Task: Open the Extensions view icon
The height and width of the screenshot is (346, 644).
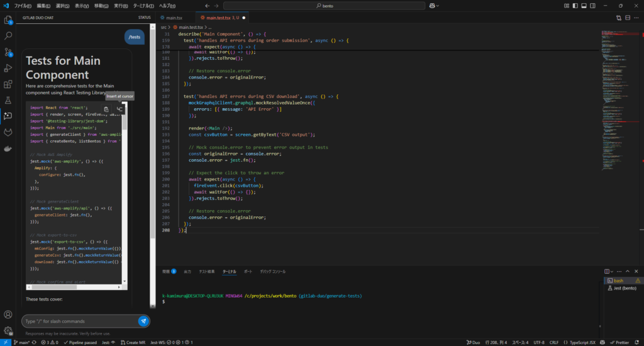Action: click(8, 84)
